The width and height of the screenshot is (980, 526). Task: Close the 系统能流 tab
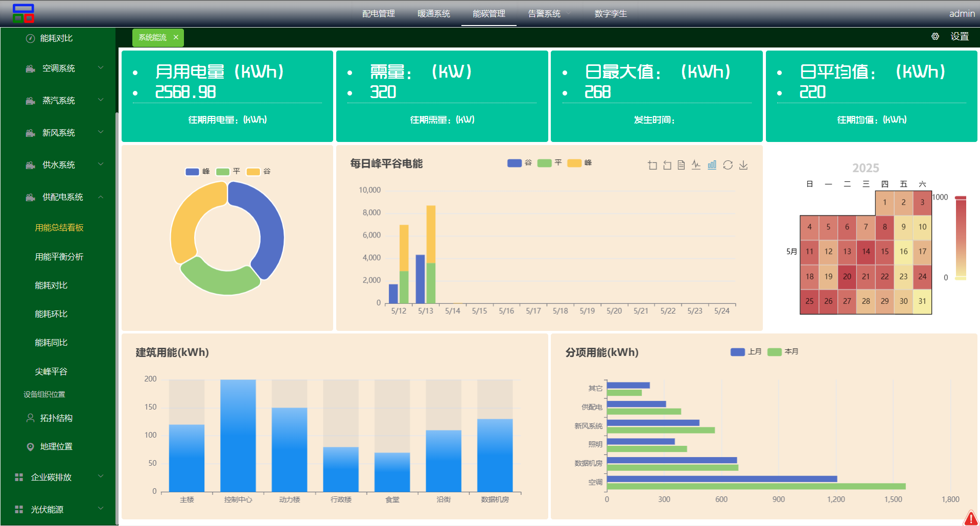click(176, 37)
